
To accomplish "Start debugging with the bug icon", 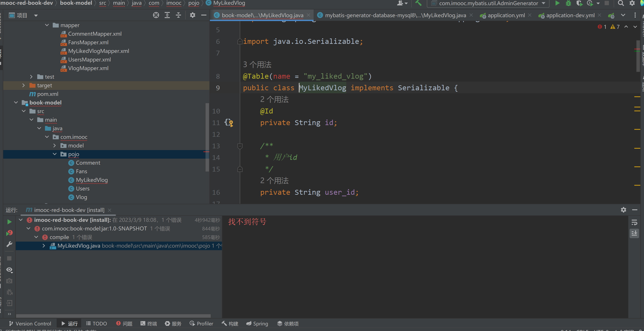I will [x=568, y=3].
